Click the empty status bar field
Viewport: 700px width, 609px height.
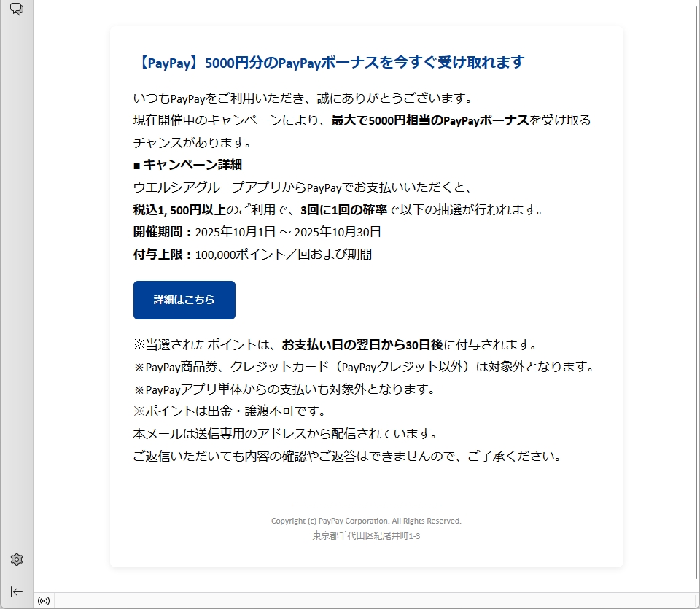point(365,601)
